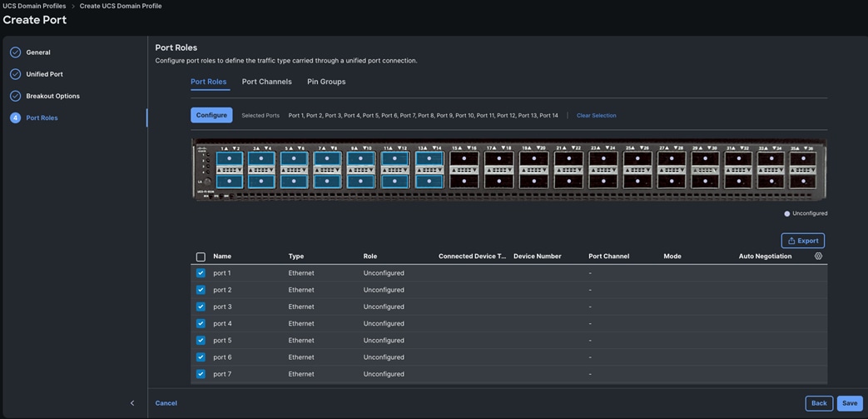Click the Device Number column header
The width and height of the screenshot is (868, 419).
point(538,256)
